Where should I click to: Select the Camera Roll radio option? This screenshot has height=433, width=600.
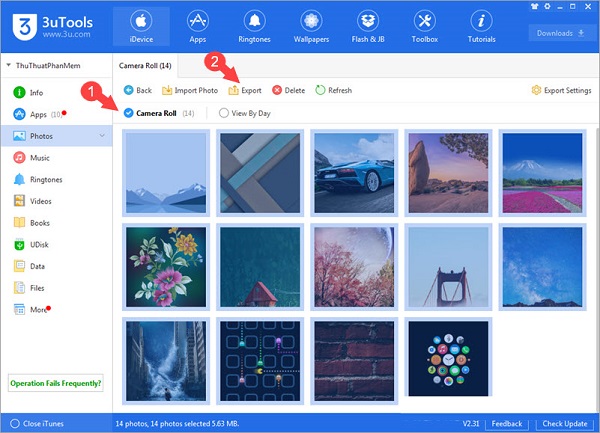pos(129,113)
